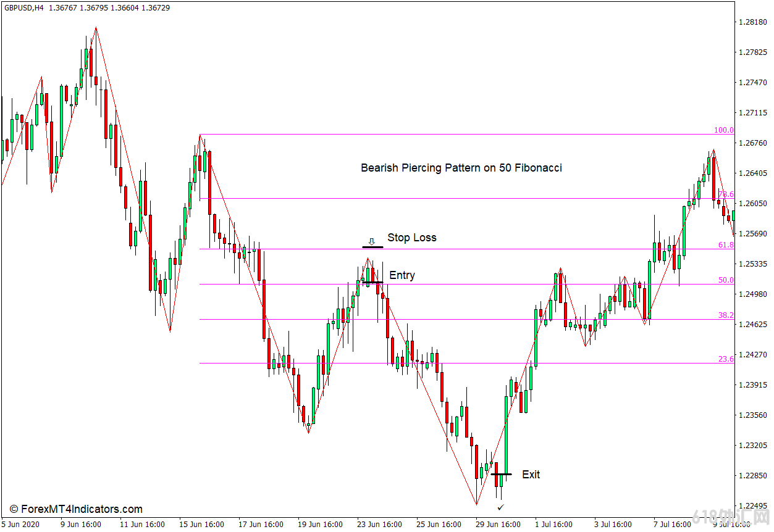Click the 1.28180 price on the axis
This screenshot has width=774, height=532.
tap(752, 22)
